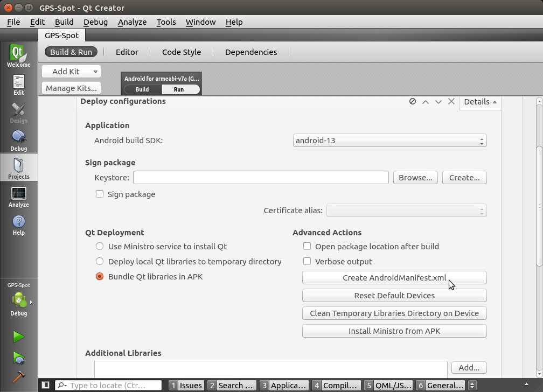Open the Add Kit dropdown
This screenshot has width=543, height=392.
tap(71, 71)
